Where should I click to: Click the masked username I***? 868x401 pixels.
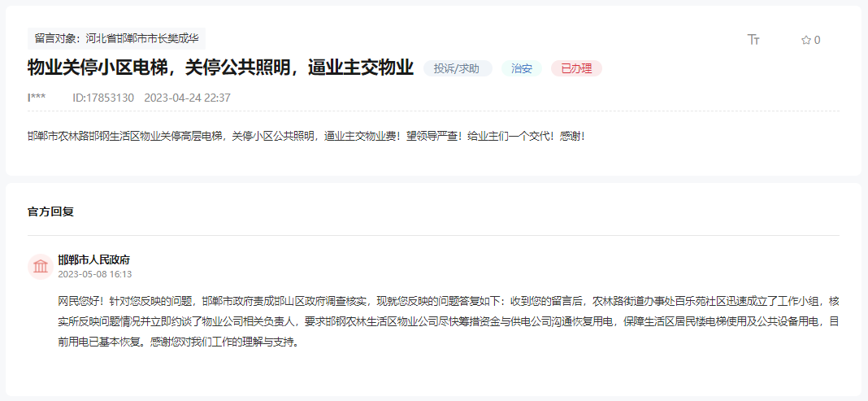click(x=37, y=98)
